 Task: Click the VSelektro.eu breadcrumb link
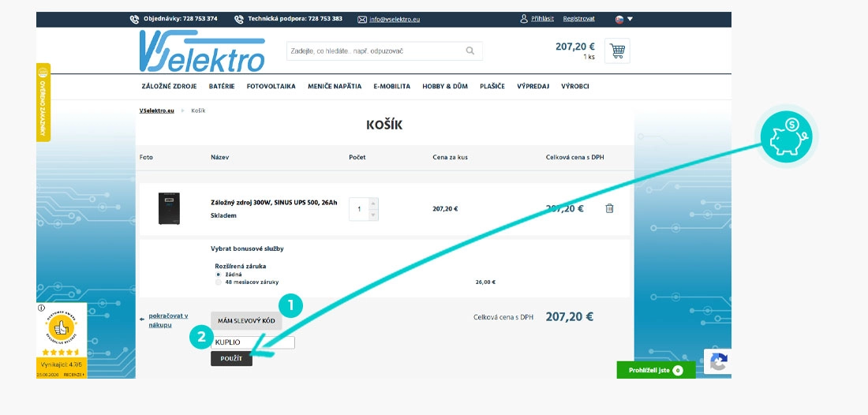click(x=157, y=110)
